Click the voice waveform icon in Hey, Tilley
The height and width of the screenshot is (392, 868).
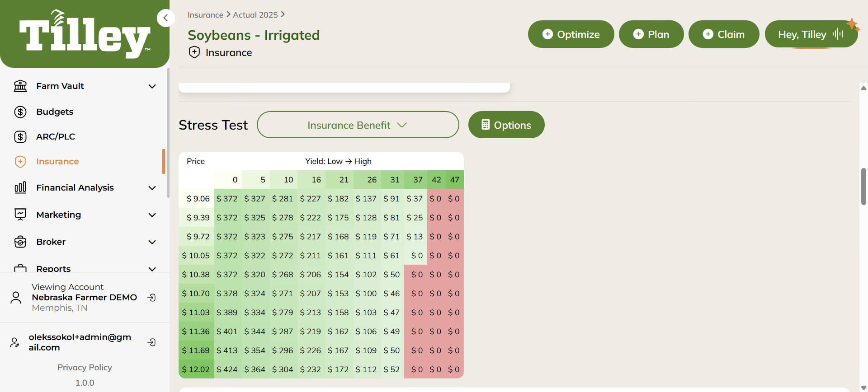(838, 34)
